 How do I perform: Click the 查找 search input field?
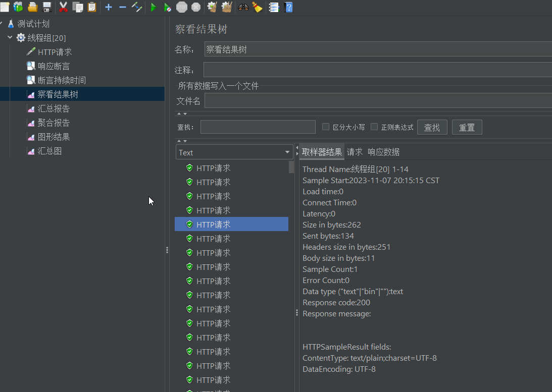tap(258, 127)
